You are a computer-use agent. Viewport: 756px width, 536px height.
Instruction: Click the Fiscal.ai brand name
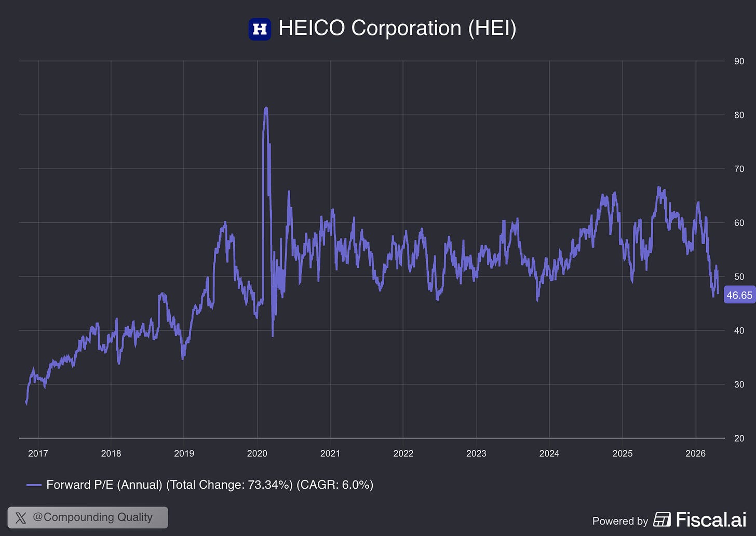click(711, 519)
